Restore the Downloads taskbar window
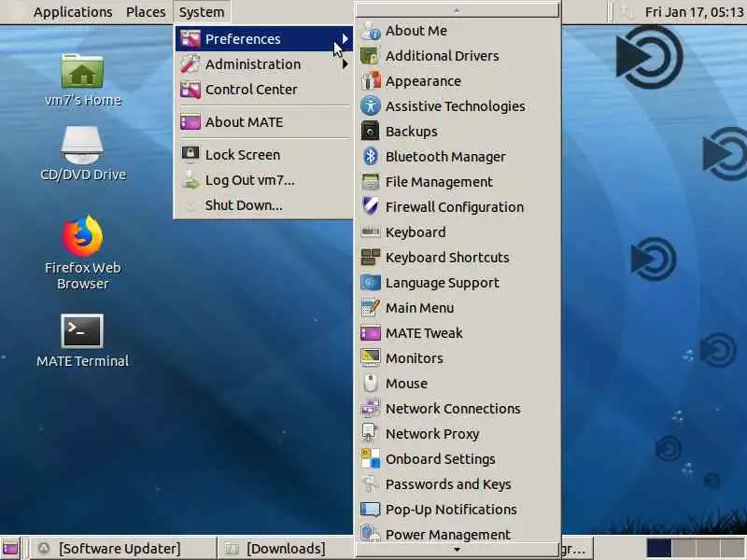The image size is (747, 560). pyautogui.click(x=286, y=548)
